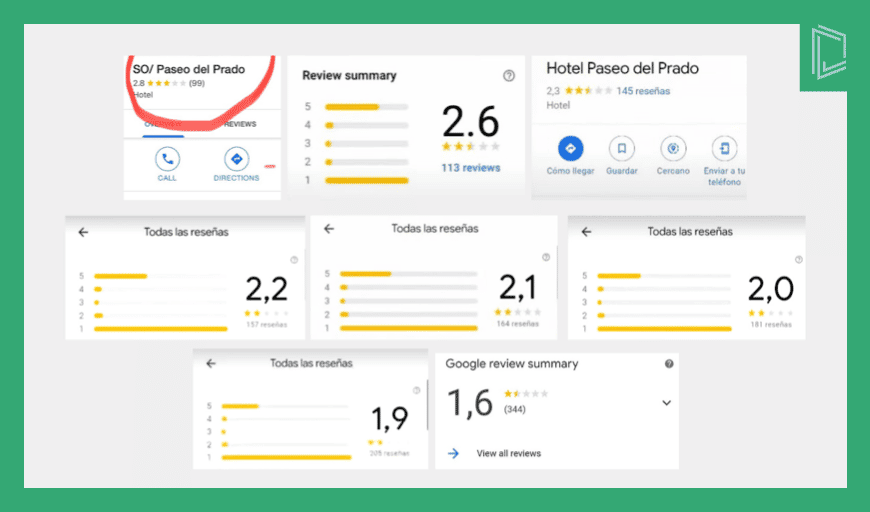Select the 5-star bar in Review summary
This screenshot has height=512, width=870.
pos(366,107)
